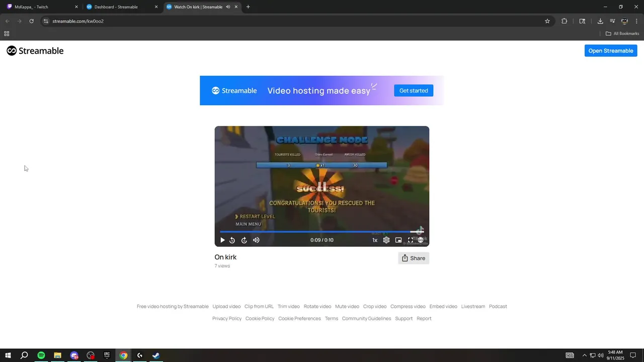Go to Streamable homepage via header logo

click(35, 51)
